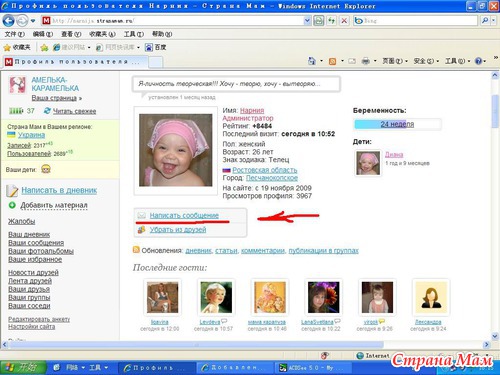Click the search magnifier icon beside Bing box

(485, 21)
